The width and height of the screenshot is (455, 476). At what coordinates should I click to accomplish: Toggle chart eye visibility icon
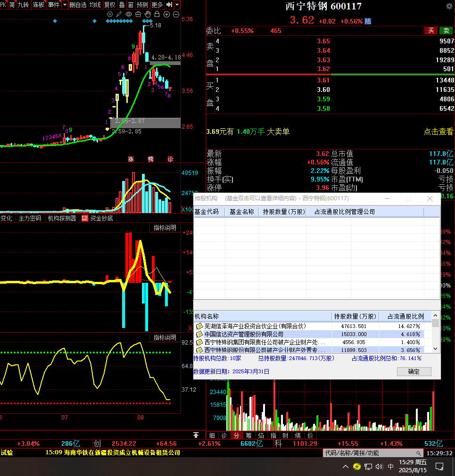(128, 14)
